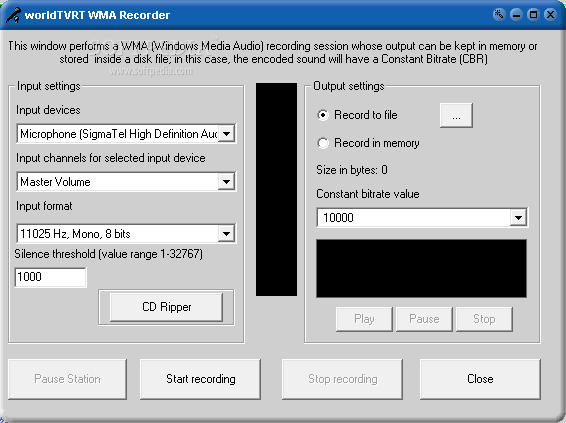The width and height of the screenshot is (566, 423).
Task: Click the Constant bitrate value label
Action: coord(368,194)
